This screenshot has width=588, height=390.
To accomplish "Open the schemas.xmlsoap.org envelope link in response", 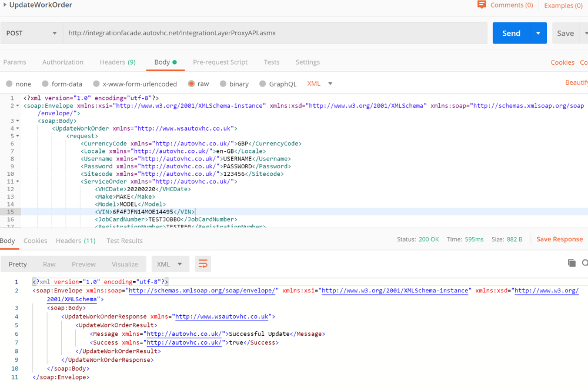I will pos(202,291).
